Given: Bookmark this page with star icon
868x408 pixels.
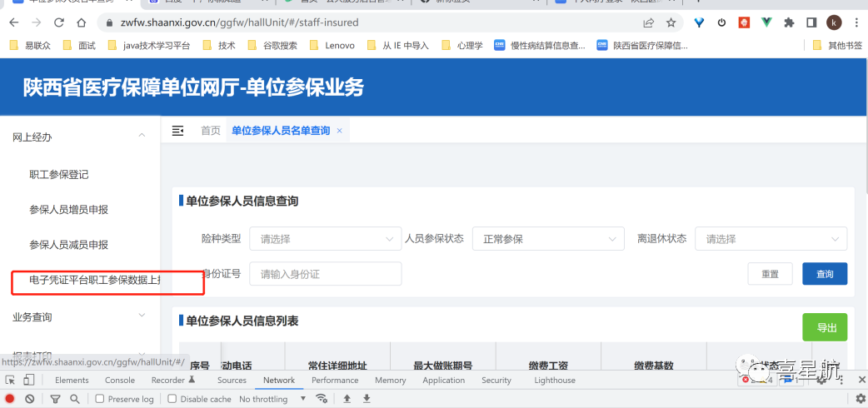Looking at the screenshot, I should (671, 22).
